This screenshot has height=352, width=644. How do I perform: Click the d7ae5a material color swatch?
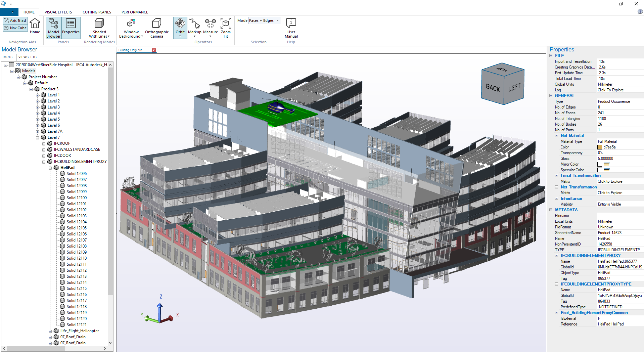[600, 147]
